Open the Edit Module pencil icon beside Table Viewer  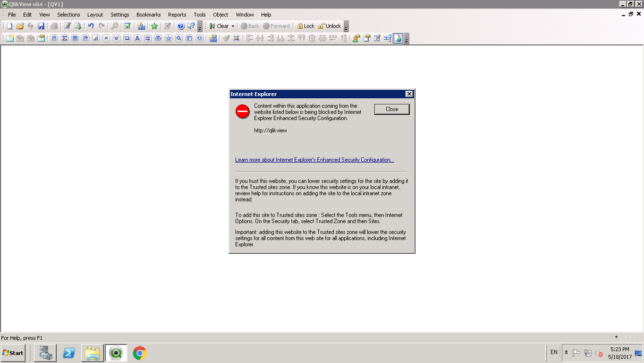(x=377, y=38)
